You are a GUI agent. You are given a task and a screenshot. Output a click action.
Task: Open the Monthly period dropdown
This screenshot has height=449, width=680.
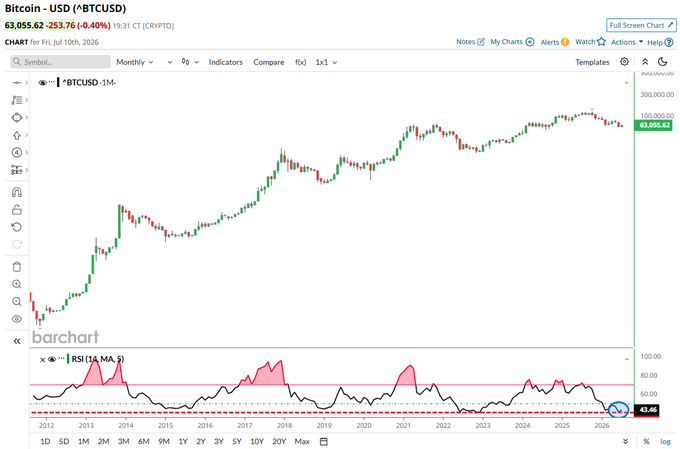[x=135, y=62]
